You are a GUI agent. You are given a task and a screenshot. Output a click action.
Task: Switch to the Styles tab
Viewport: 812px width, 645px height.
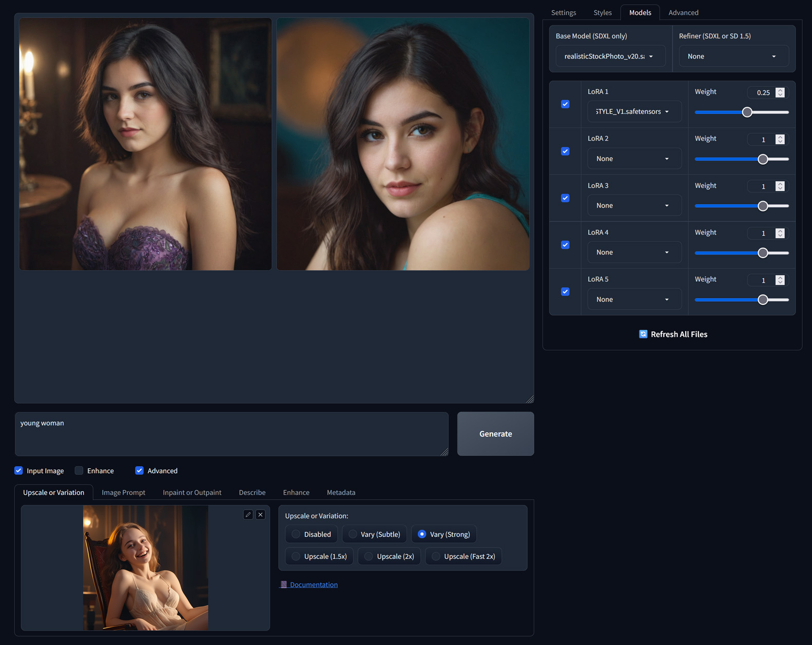(602, 12)
